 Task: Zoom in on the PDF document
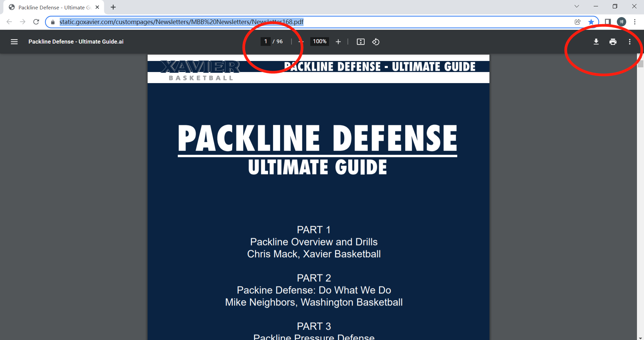tap(338, 42)
